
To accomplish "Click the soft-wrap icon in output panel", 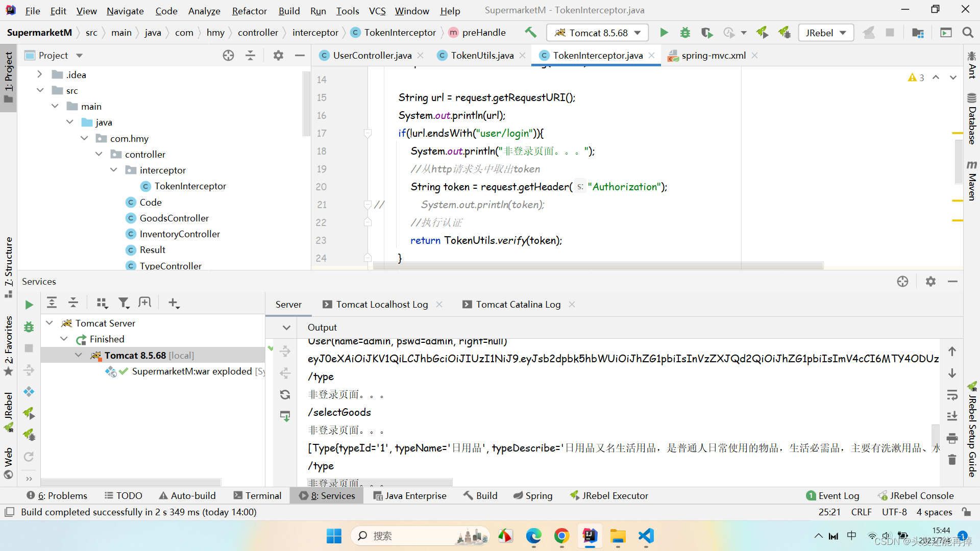I will pyautogui.click(x=952, y=395).
